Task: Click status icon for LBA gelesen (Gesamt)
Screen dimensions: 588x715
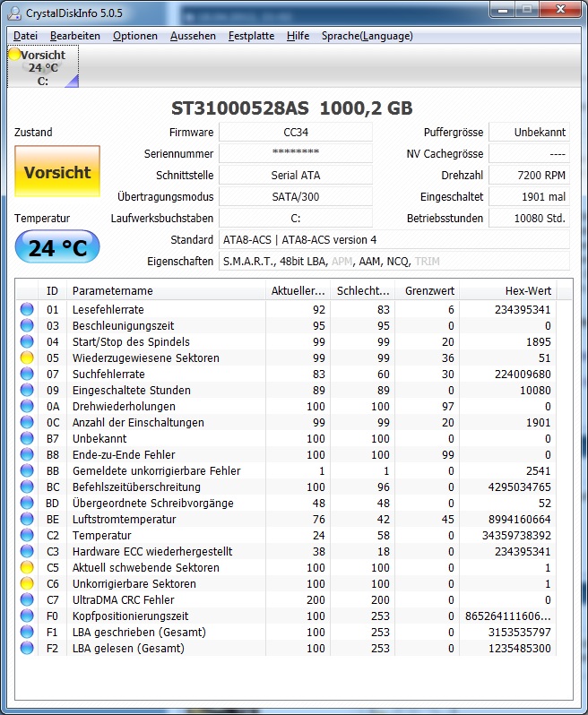Action: point(27,648)
